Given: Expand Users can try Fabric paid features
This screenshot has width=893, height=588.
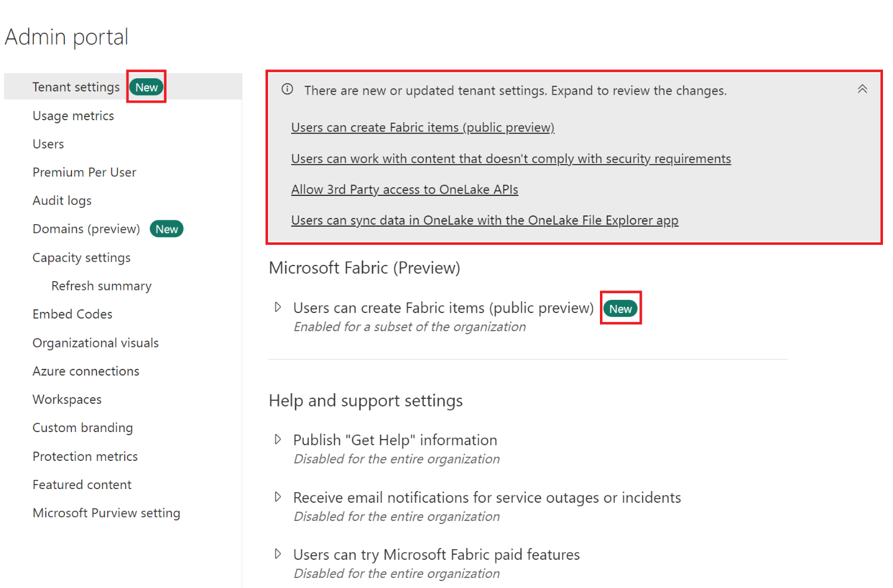Looking at the screenshot, I should [x=278, y=554].
